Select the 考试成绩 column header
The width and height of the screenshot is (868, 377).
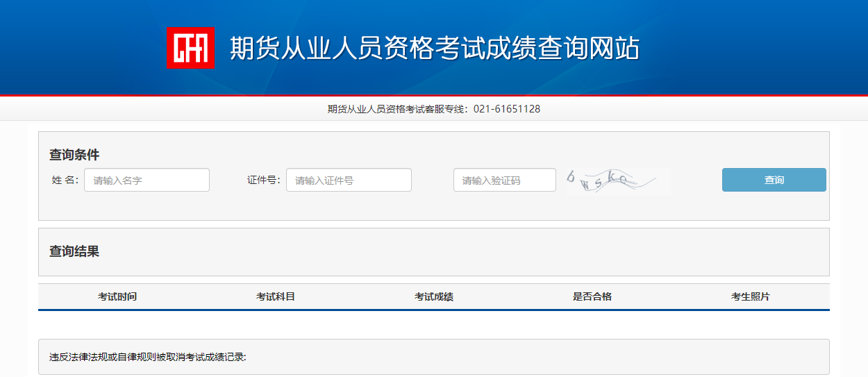pyautogui.click(x=434, y=296)
